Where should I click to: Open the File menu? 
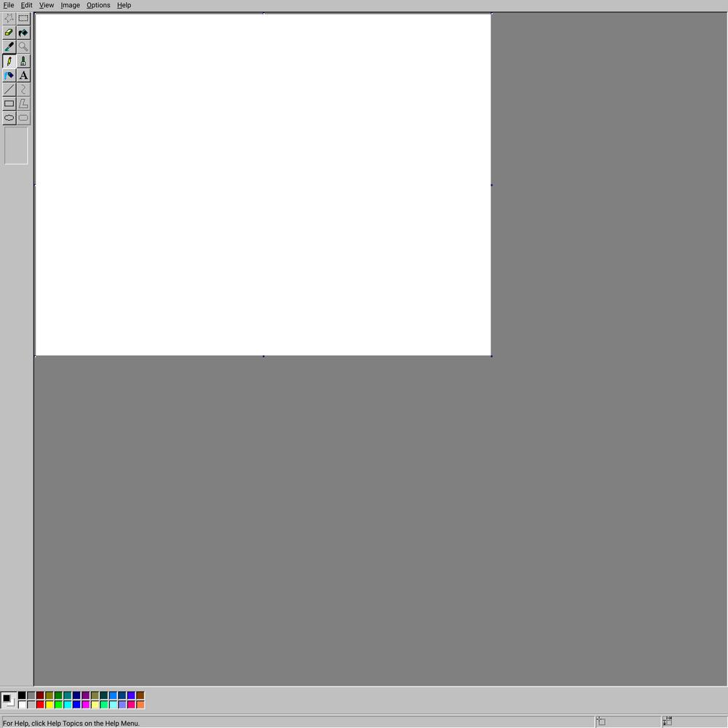tap(9, 5)
